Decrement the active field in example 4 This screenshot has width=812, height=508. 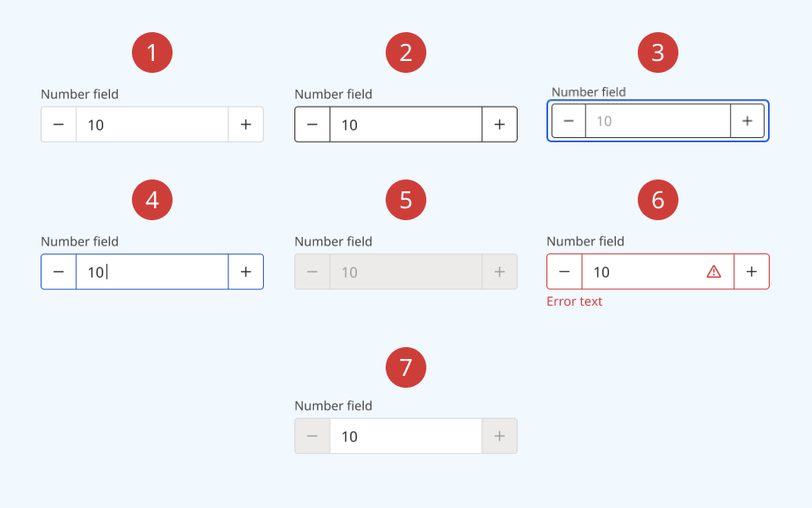pyautogui.click(x=58, y=272)
